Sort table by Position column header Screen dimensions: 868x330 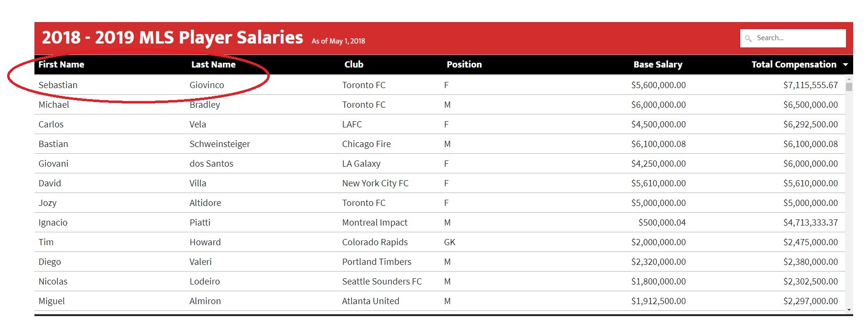(464, 65)
